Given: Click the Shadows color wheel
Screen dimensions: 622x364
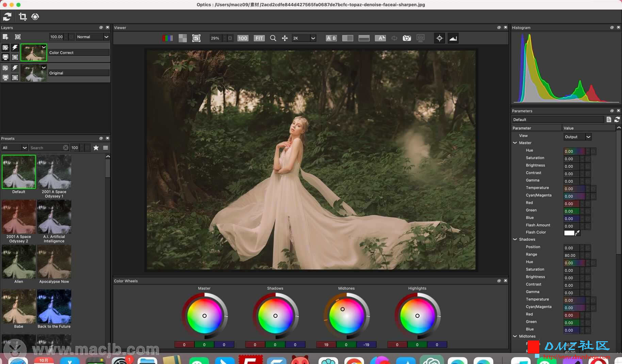Looking at the screenshot, I should (x=275, y=316).
